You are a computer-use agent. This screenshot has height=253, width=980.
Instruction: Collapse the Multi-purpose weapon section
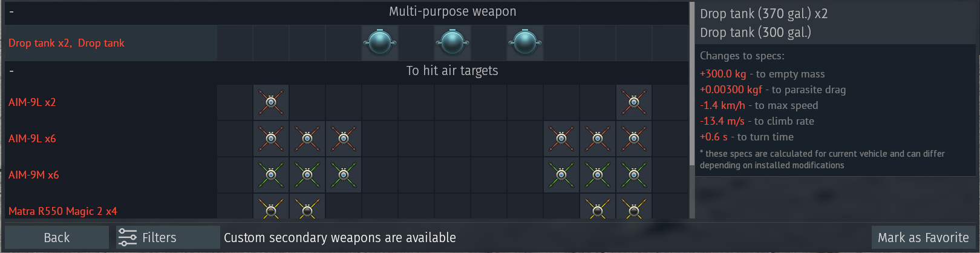(11, 11)
